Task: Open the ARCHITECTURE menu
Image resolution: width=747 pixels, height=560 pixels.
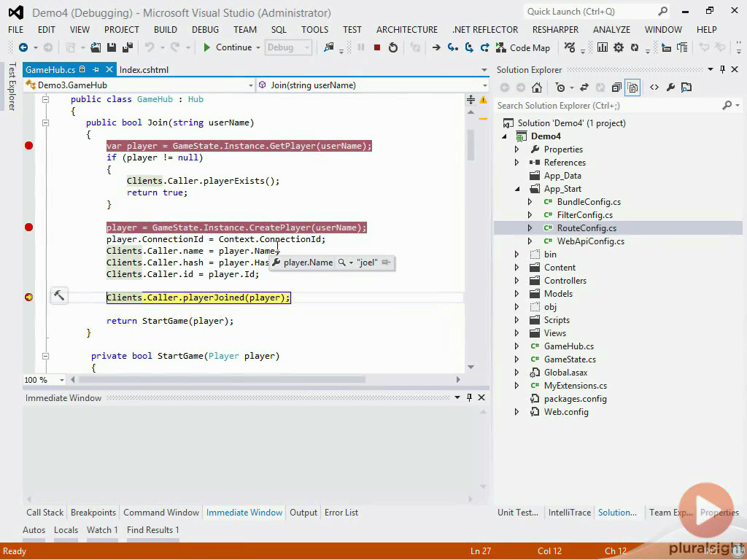Action: tap(407, 29)
